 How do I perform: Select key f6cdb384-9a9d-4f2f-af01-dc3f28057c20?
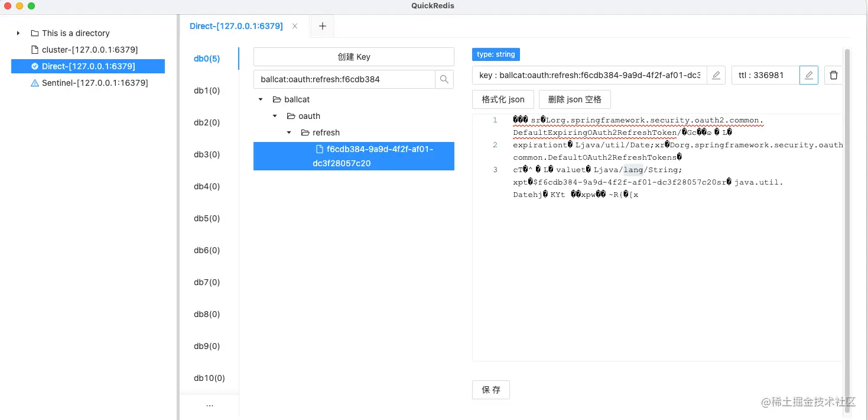pyautogui.click(x=354, y=156)
